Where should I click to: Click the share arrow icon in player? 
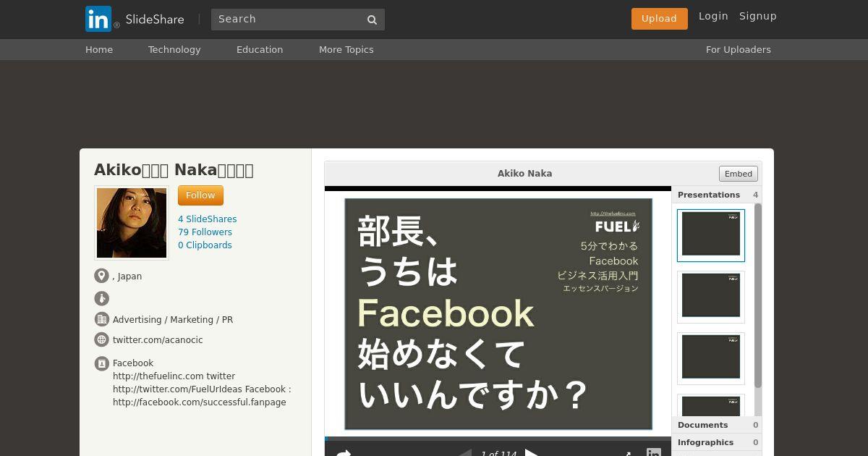344,452
